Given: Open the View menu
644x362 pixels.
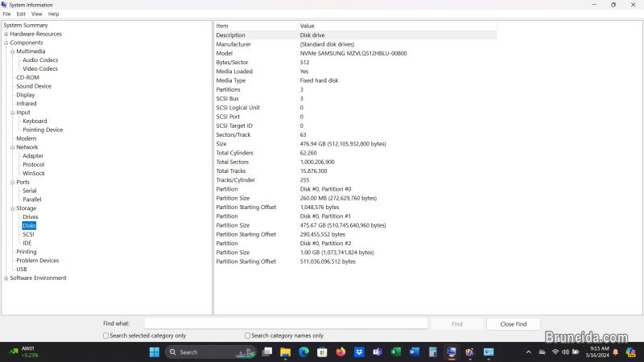Looking at the screenshot, I should [36, 14].
